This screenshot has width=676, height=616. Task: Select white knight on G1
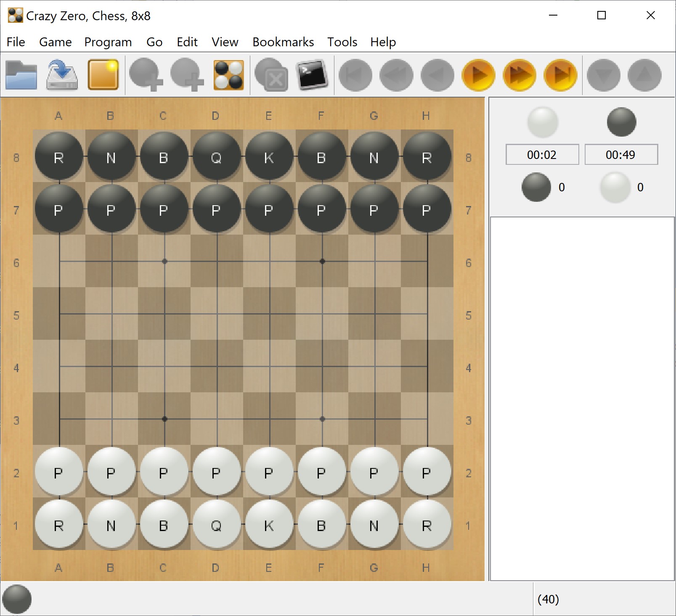tap(374, 524)
